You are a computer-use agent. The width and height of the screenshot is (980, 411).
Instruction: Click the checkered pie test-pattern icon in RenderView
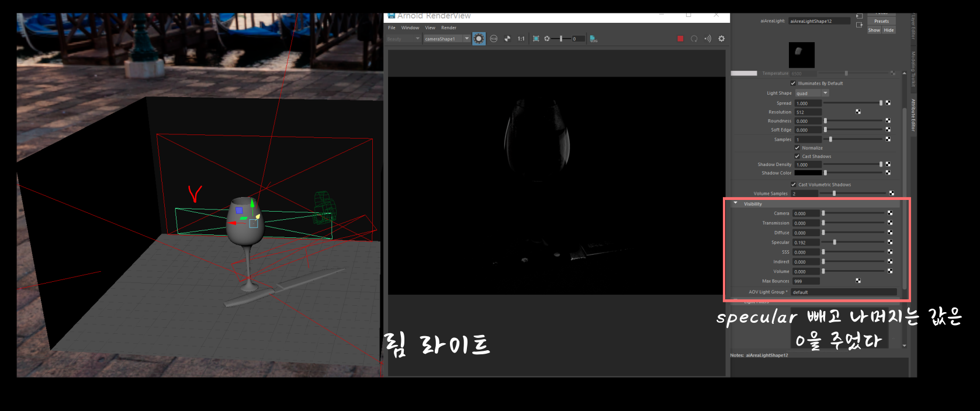[x=507, y=39]
